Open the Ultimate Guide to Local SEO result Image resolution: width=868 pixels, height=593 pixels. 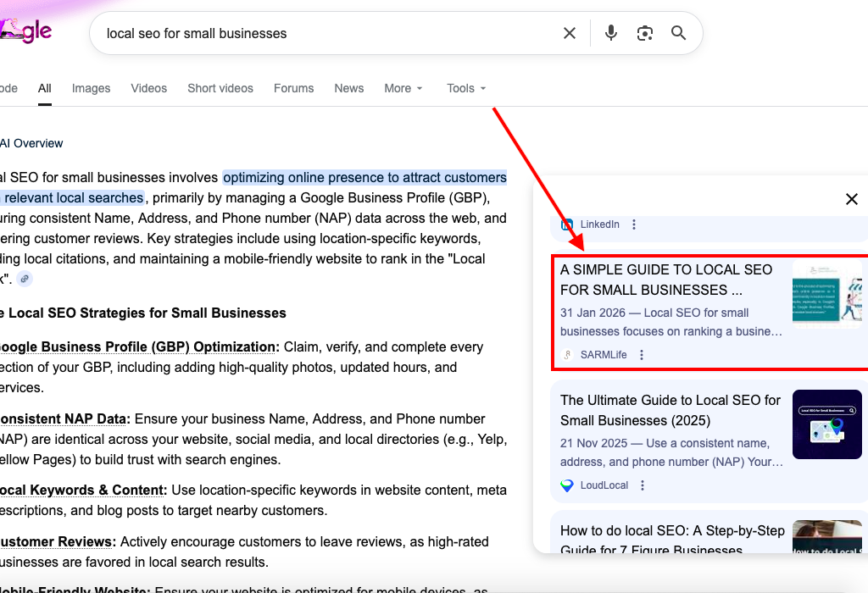tap(669, 410)
